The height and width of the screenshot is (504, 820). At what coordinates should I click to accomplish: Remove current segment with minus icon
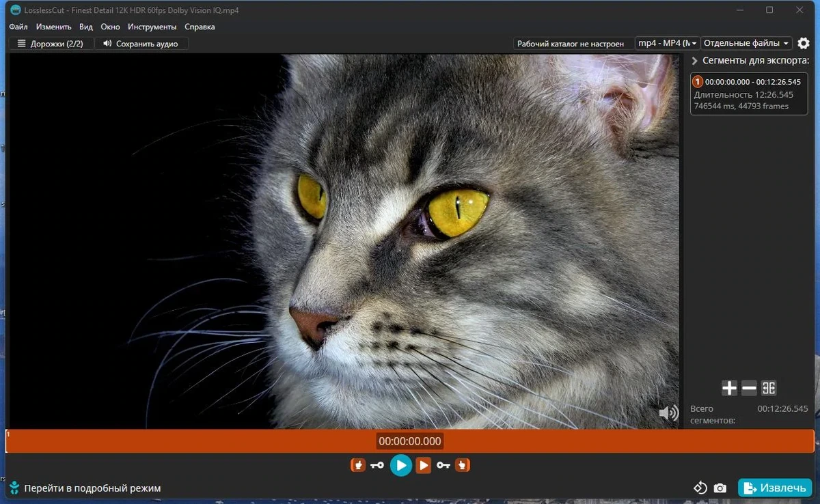[x=749, y=388]
